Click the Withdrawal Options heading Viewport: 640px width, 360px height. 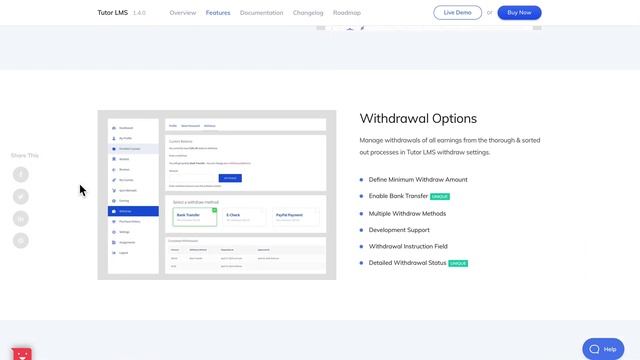418,118
